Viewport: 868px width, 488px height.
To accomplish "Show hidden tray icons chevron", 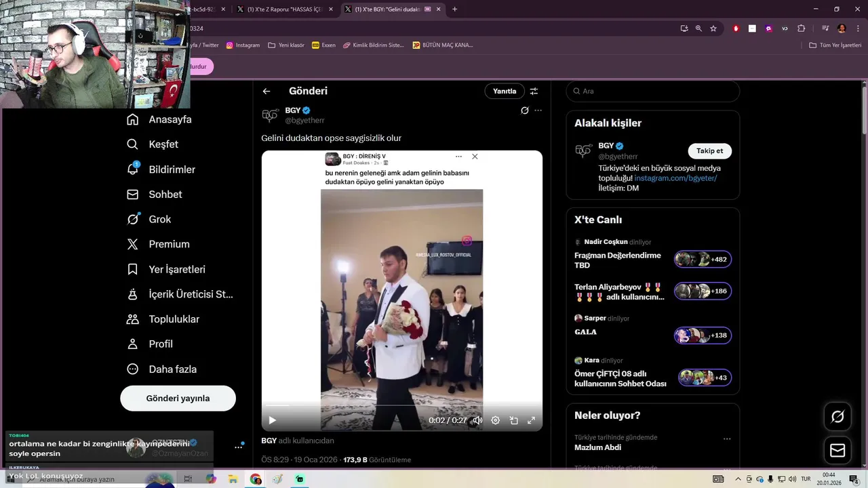I will point(738,479).
